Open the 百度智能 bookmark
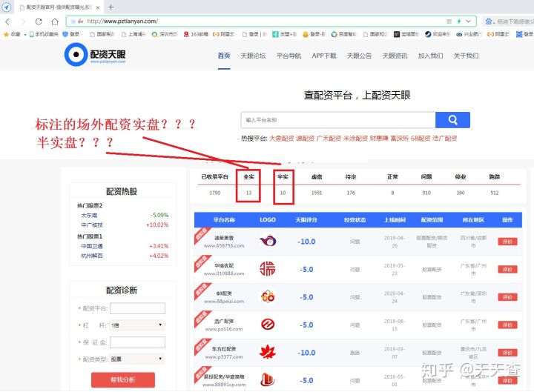Image resolution: width=534 pixels, height=392 pixels. pos(343,34)
